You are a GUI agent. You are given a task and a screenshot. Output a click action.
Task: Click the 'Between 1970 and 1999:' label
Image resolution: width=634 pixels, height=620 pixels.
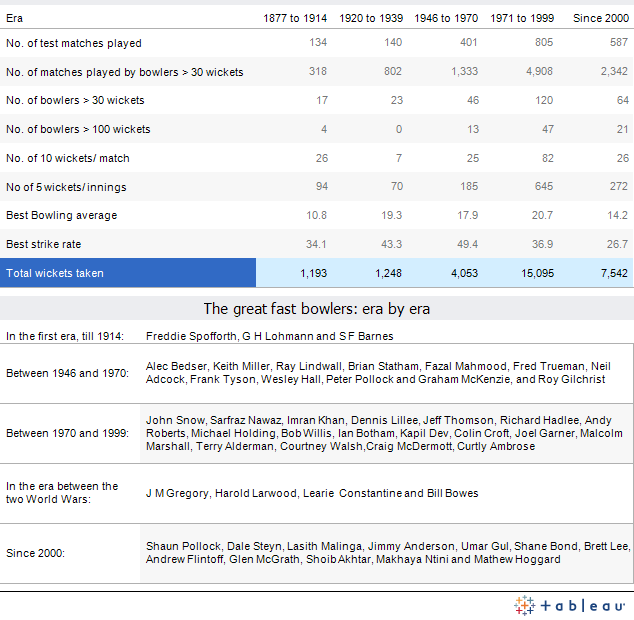(x=68, y=433)
